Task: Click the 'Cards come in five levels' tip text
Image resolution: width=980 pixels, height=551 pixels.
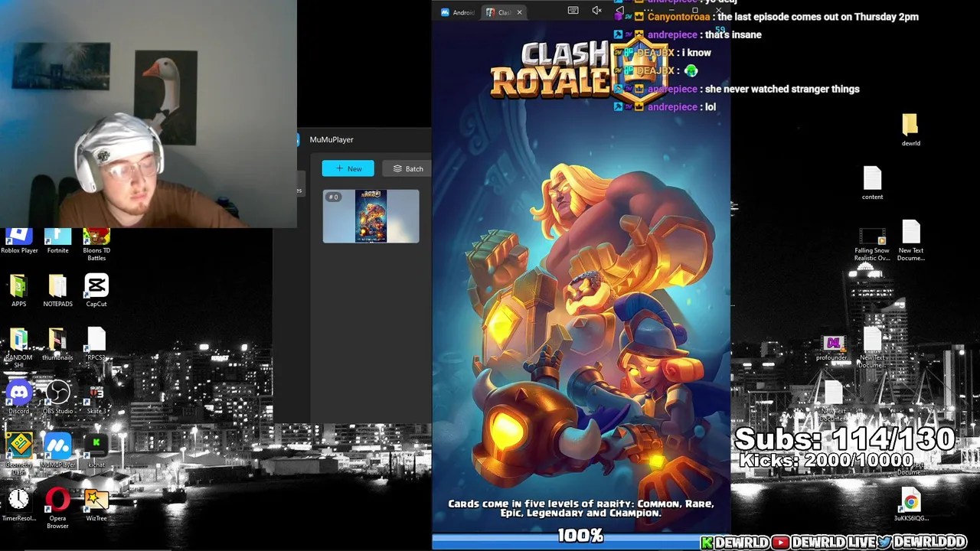Action: coord(580,508)
